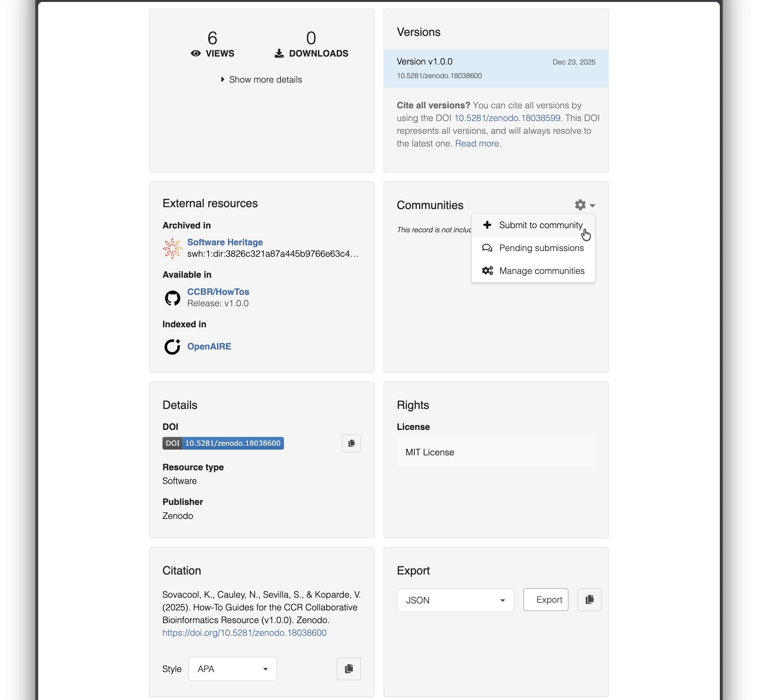The image size is (758, 700).
Task: Expand Show more details for statistics
Action: click(261, 79)
